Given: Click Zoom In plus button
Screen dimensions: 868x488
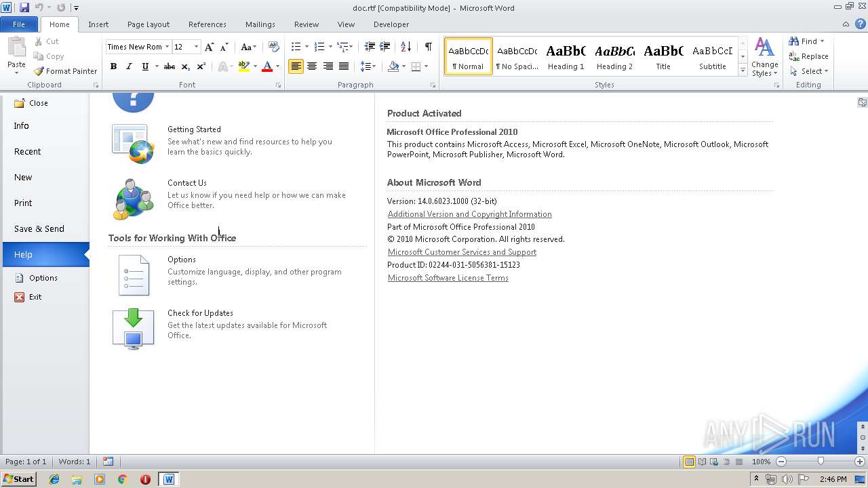Looking at the screenshot, I should point(860,462).
